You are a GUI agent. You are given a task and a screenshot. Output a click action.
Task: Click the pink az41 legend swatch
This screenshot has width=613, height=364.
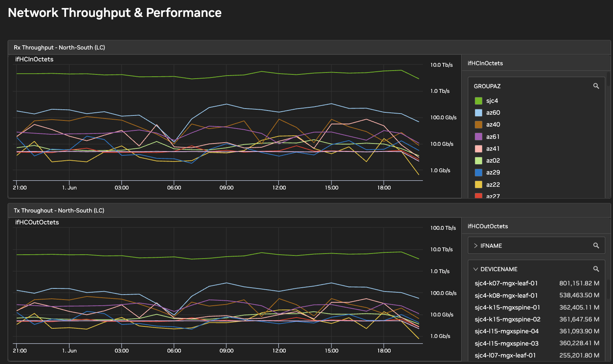point(479,149)
